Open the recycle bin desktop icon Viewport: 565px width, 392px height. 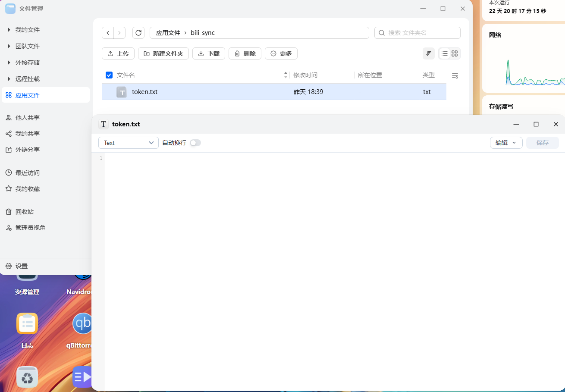(x=27, y=377)
